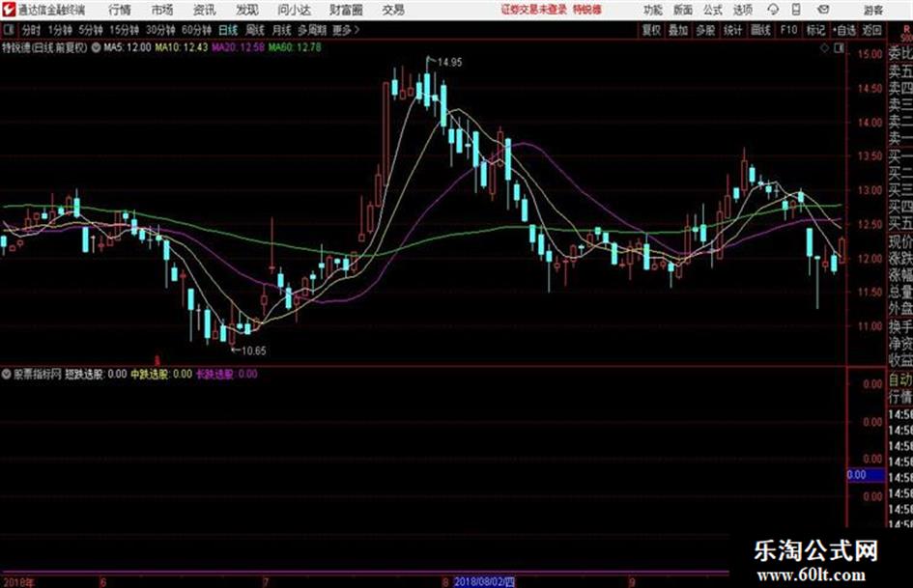Click the 统计 toolbar button
Screen dimensions: 913x588
(732, 30)
